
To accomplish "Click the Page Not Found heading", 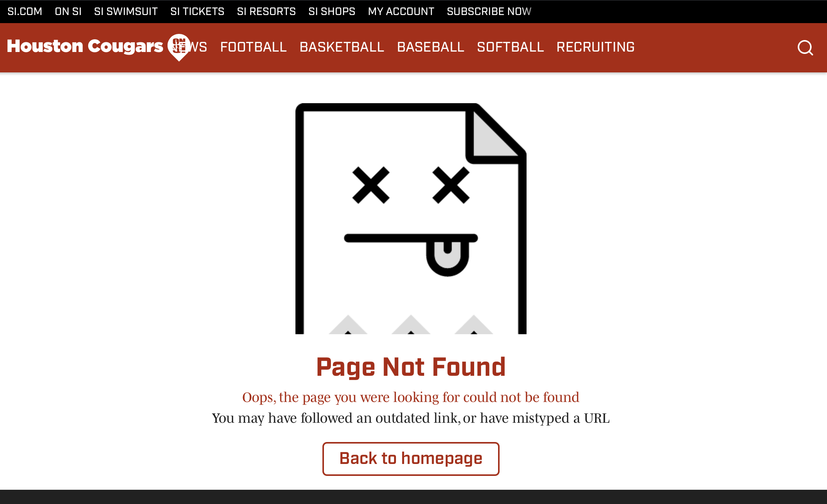I will coord(411,367).
